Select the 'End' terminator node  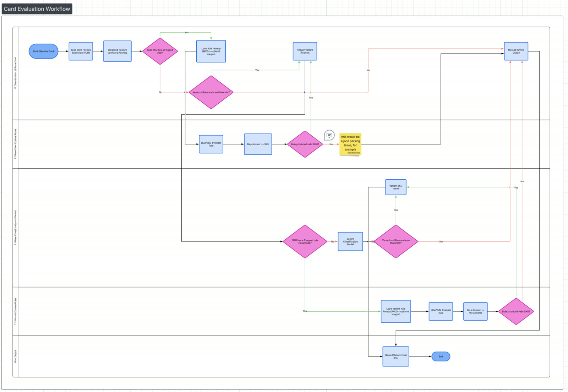[x=441, y=356]
